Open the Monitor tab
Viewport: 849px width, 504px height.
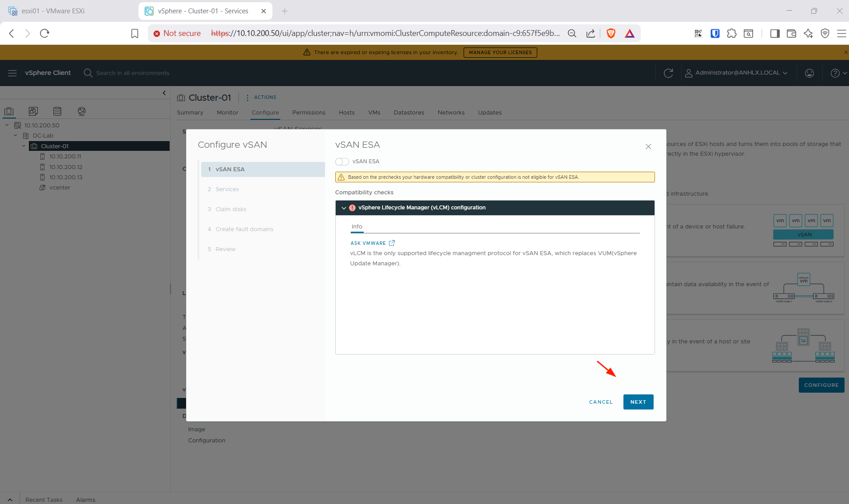pyautogui.click(x=227, y=113)
